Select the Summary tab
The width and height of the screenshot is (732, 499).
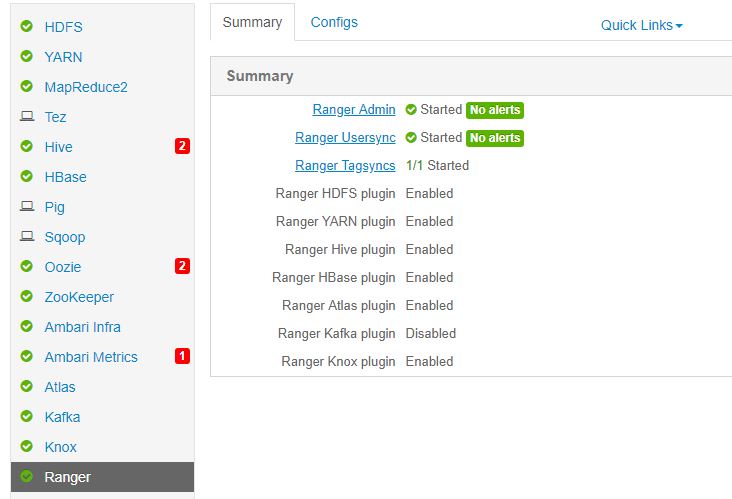point(252,22)
